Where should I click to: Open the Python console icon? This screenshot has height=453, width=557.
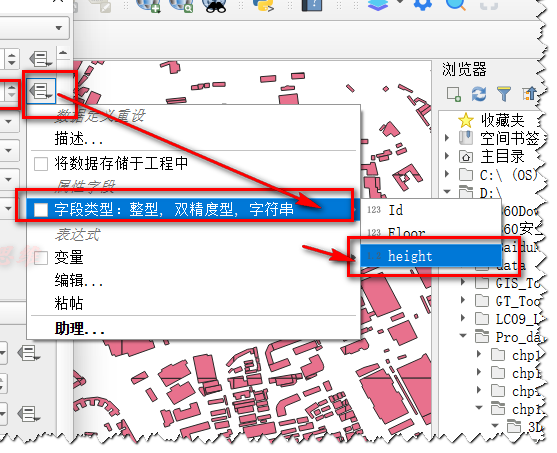(263, 5)
